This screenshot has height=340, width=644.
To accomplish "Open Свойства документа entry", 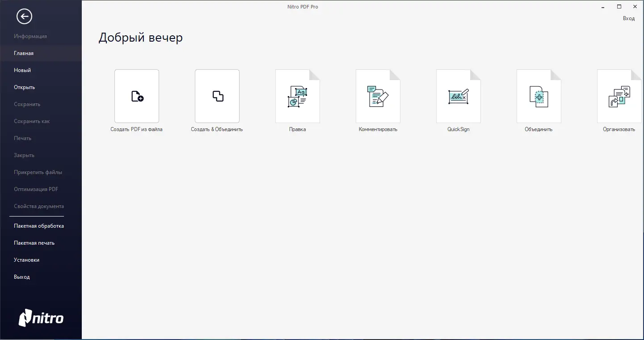I will (38, 206).
